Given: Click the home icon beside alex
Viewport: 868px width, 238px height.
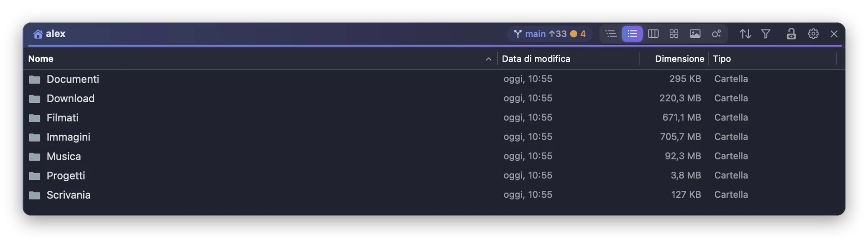Looking at the screenshot, I should pyautogui.click(x=38, y=34).
